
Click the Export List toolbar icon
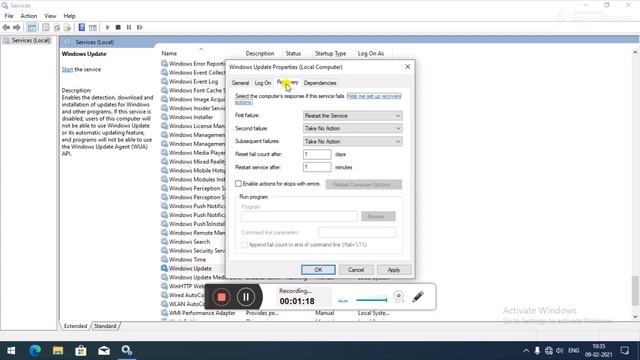pos(67,27)
